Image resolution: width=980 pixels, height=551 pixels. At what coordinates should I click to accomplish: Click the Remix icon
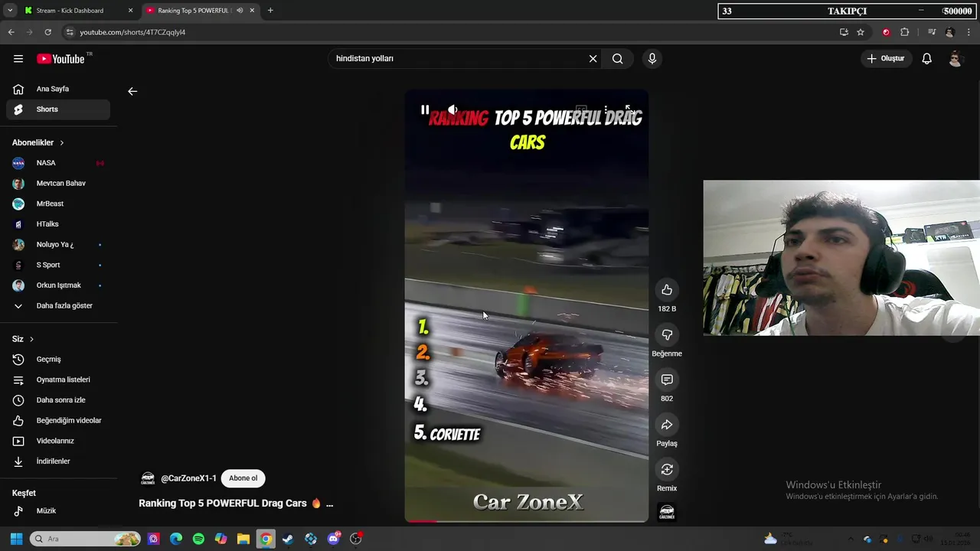pyautogui.click(x=667, y=470)
